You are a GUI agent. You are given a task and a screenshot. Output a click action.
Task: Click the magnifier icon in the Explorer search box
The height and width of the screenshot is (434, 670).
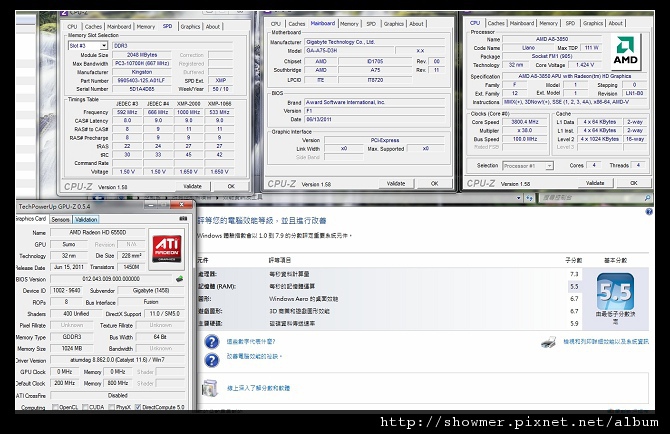[x=648, y=198]
